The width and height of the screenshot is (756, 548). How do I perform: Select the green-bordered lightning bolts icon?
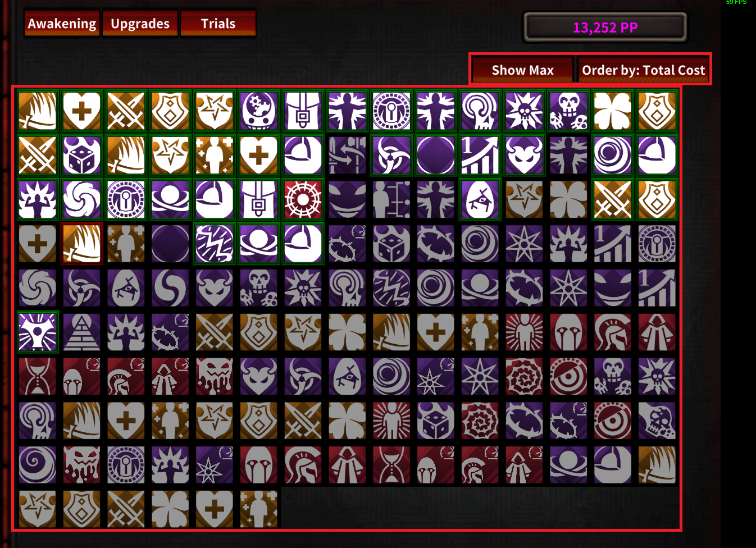[215, 244]
